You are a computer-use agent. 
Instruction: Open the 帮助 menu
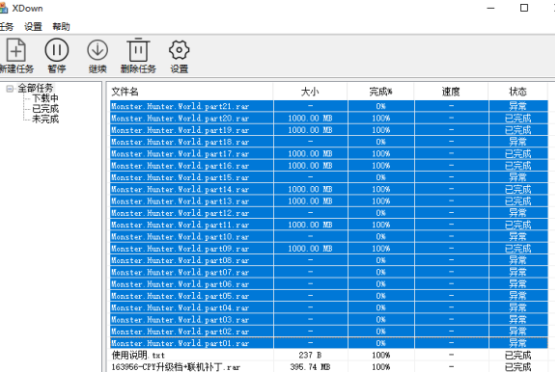click(61, 27)
